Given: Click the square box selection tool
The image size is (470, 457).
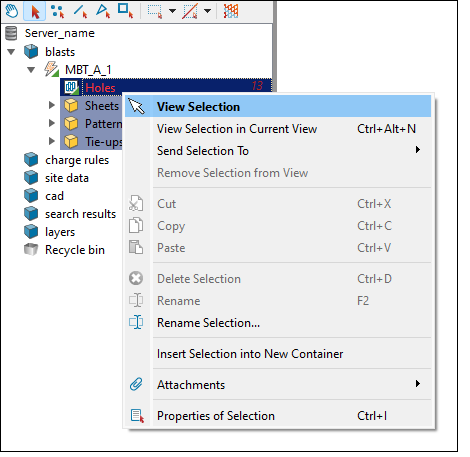Looking at the screenshot, I should pyautogui.click(x=125, y=11).
